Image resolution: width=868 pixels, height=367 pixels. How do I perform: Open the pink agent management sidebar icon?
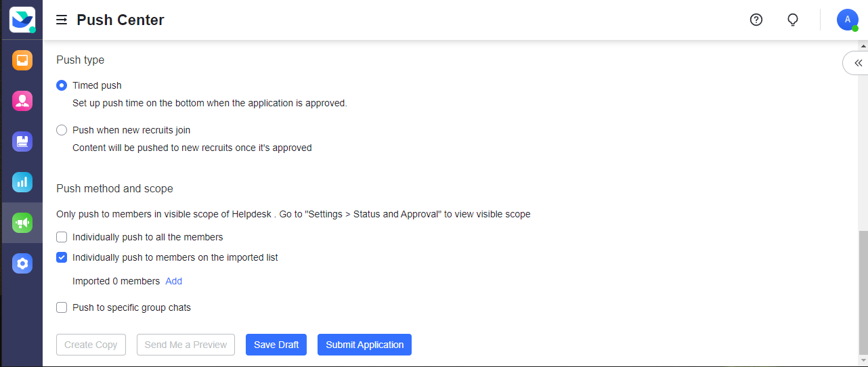coord(22,101)
